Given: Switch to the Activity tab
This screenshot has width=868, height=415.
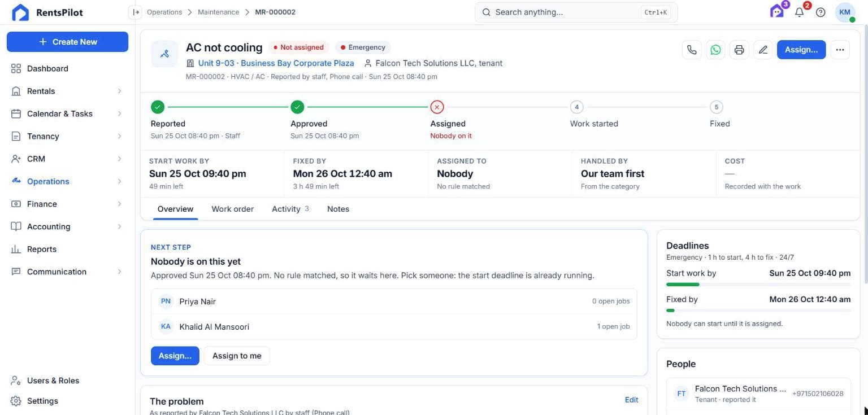Looking at the screenshot, I should click(x=290, y=209).
